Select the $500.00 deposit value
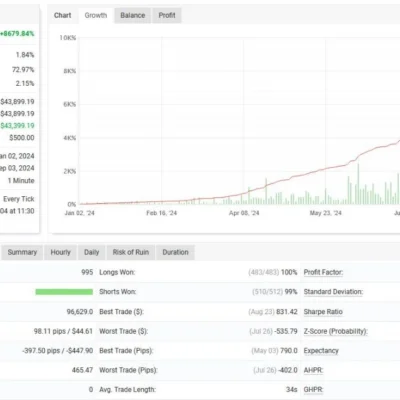The image size is (400, 400). pos(22,138)
